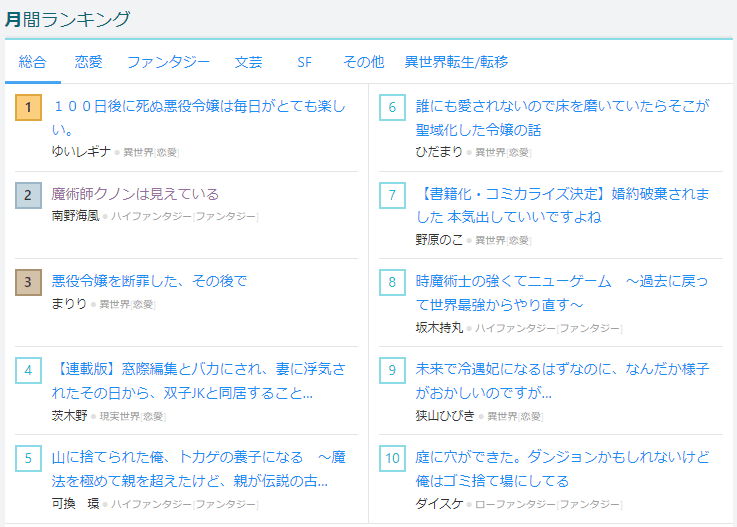Click author name ゆいレギナ
This screenshot has width=737, height=527.
(81, 151)
